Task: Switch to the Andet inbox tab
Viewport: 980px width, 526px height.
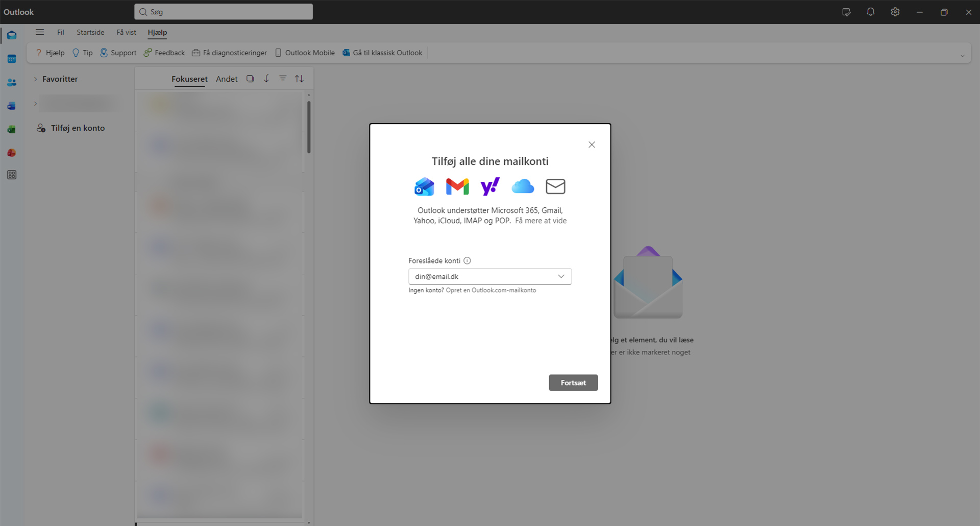Action: tap(227, 79)
